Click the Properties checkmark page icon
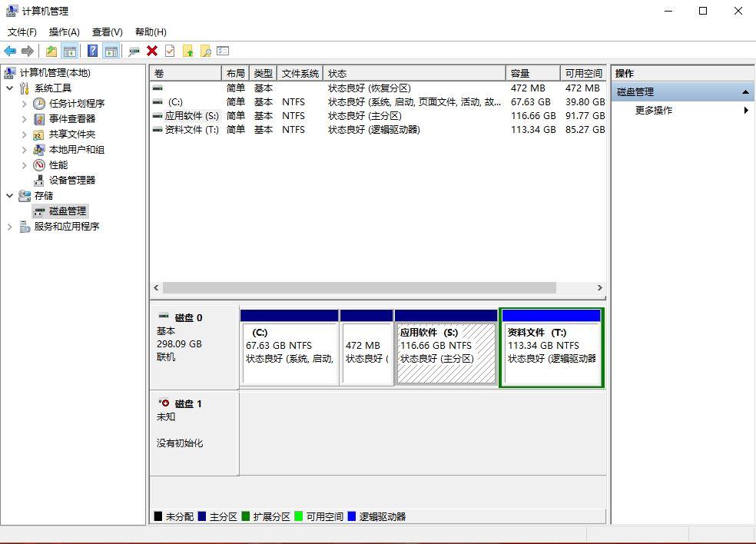 point(170,51)
